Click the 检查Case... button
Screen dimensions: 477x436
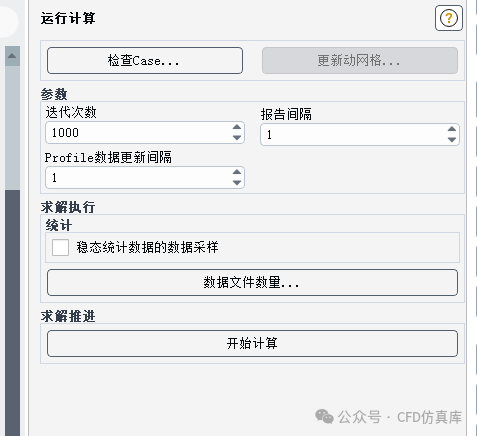pyautogui.click(x=145, y=60)
